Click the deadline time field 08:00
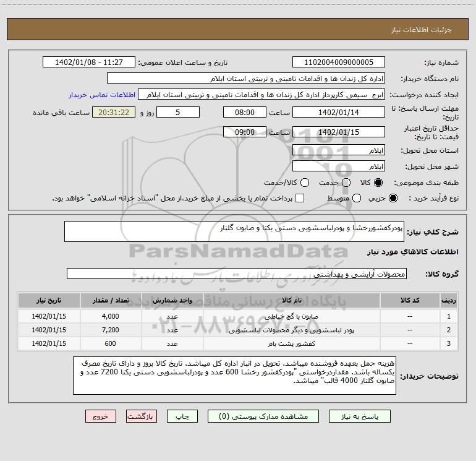Viewport: 476px width, 461px height. 245,112
